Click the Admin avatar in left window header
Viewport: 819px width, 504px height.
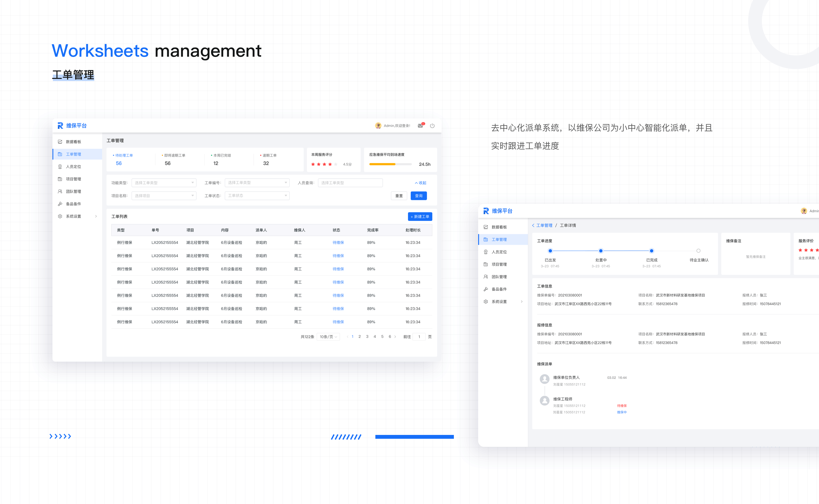[378, 126]
